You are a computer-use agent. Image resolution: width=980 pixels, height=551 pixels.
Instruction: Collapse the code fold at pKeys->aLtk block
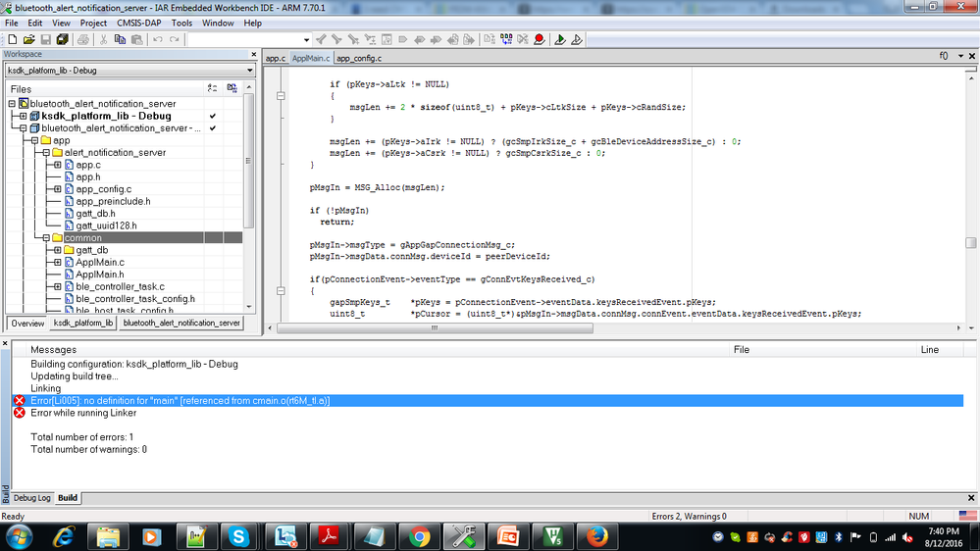tap(281, 95)
